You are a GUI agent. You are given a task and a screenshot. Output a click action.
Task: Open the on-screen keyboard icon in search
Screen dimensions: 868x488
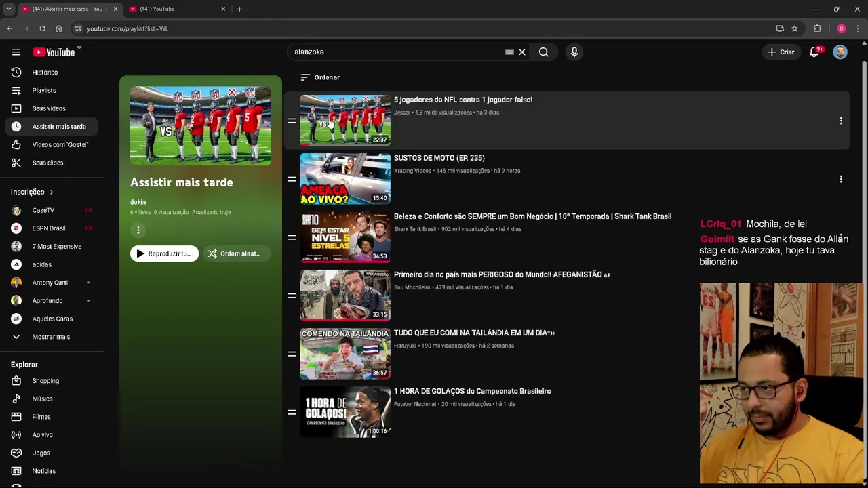(509, 52)
